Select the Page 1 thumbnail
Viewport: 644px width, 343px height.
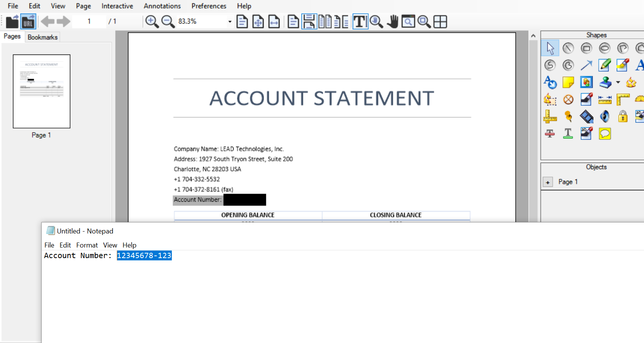(x=41, y=91)
